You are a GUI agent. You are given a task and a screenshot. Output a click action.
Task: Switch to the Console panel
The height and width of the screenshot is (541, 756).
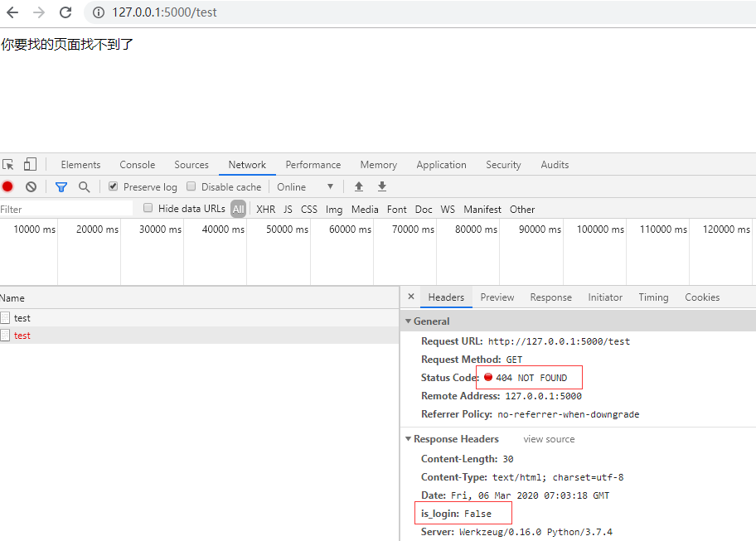(x=138, y=165)
